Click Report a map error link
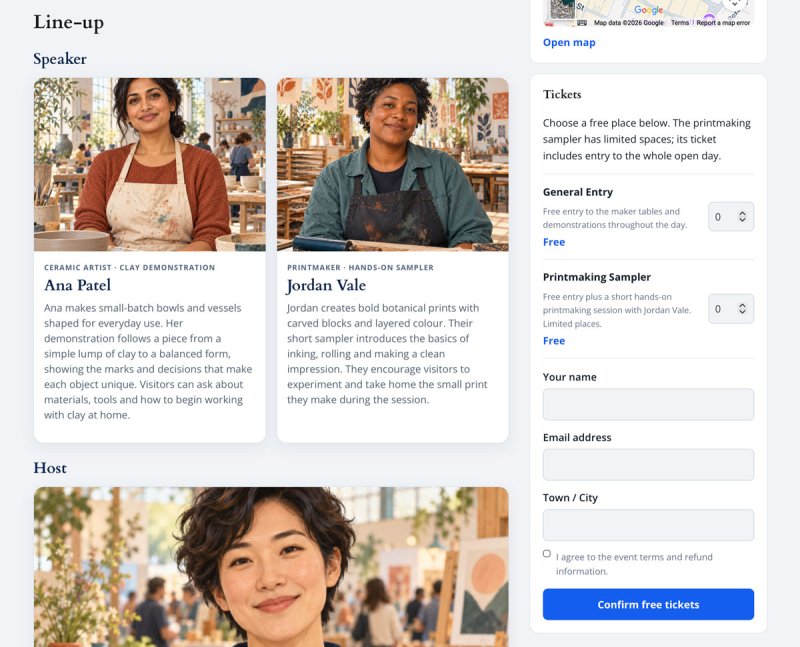 pyautogui.click(x=723, y=23)
